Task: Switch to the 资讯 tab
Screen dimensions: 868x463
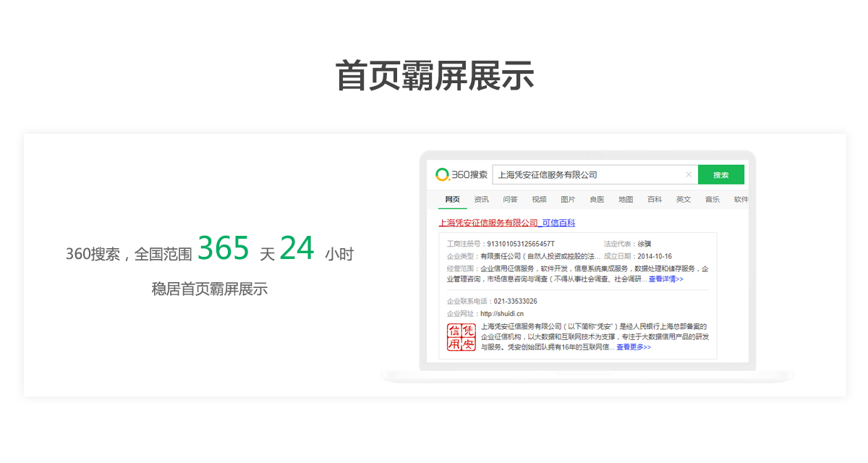Action: (x=481, y=200)
